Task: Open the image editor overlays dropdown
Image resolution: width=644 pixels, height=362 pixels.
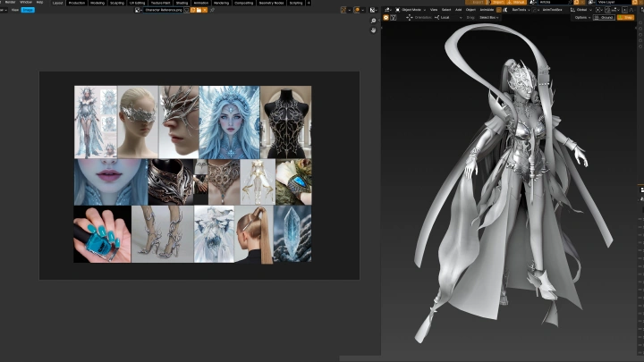Action: click(362, 10)
